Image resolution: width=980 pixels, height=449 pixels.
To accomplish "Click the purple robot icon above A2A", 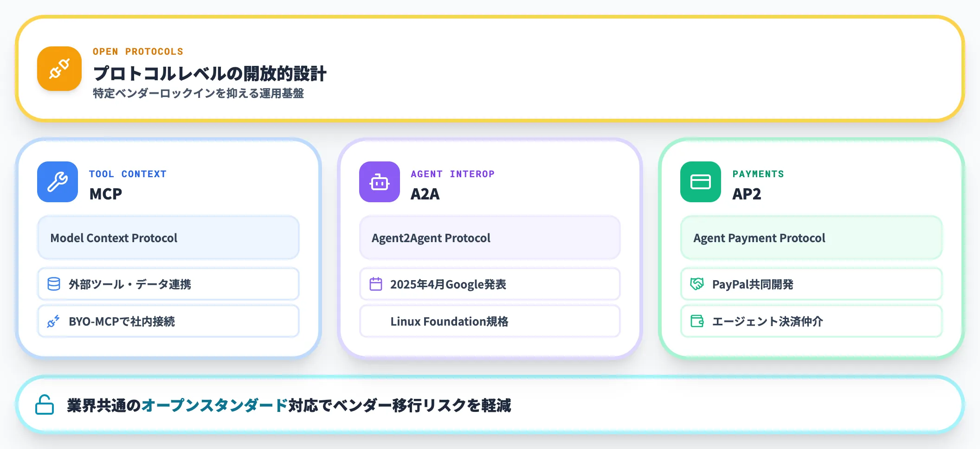I will [x=379, y=182].
